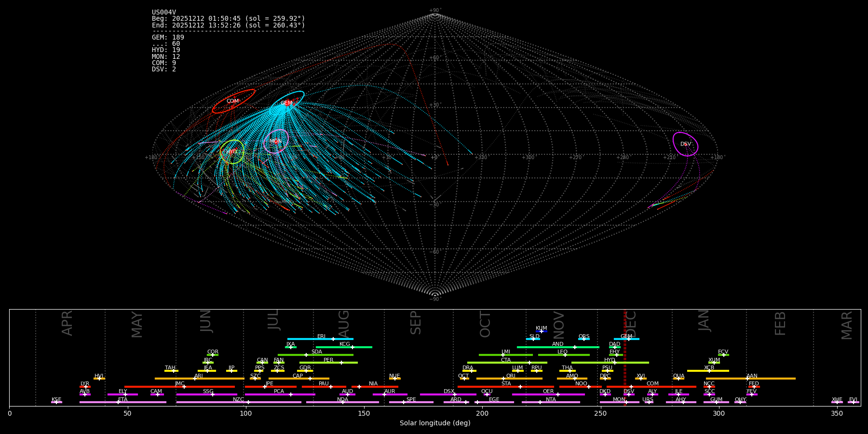Select the GEM radiant label on the sky map
Viewport: 868px width, 434px height.
pos(286,103)
